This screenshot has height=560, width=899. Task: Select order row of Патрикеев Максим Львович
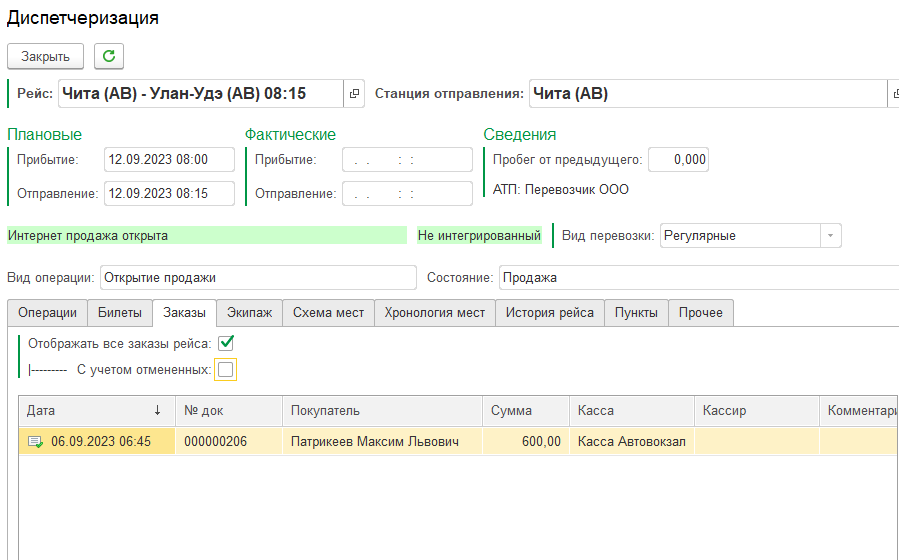(x=375, y=441)
